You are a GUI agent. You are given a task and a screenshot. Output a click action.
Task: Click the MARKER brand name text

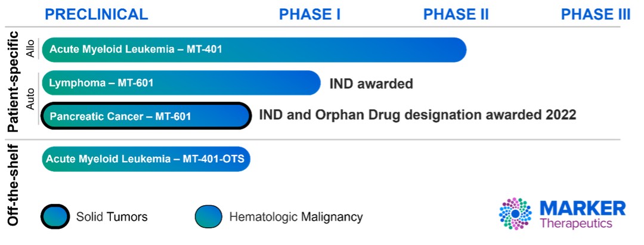click(583, 208)
